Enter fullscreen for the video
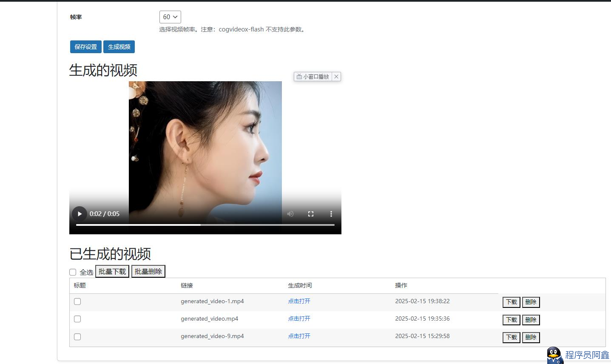This screenshot has width=611, height=364. [311, 214]
